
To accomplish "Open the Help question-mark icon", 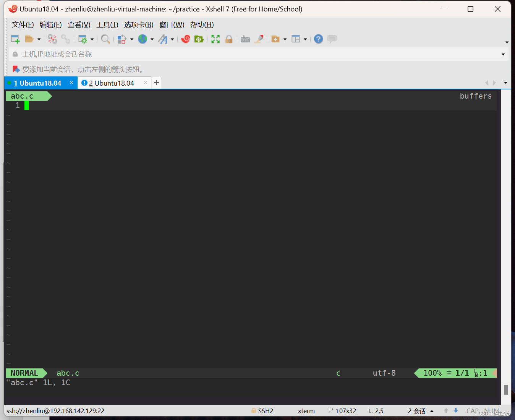I will tap(318, 39).
